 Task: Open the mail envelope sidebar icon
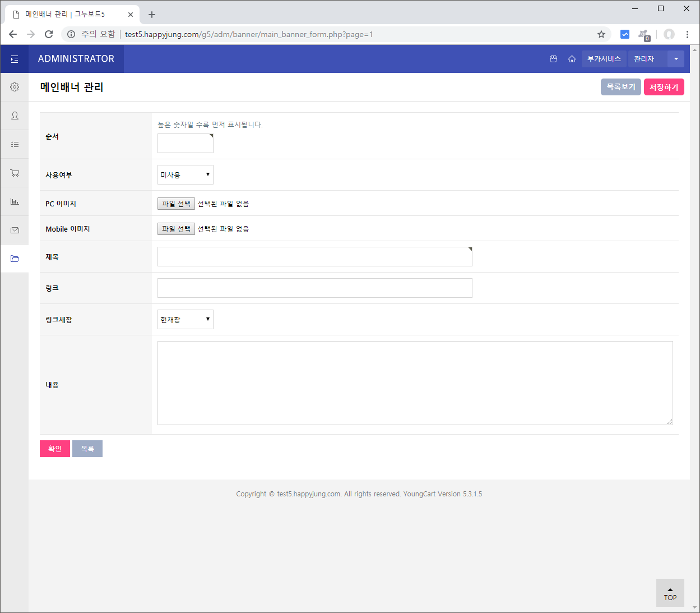15,230
